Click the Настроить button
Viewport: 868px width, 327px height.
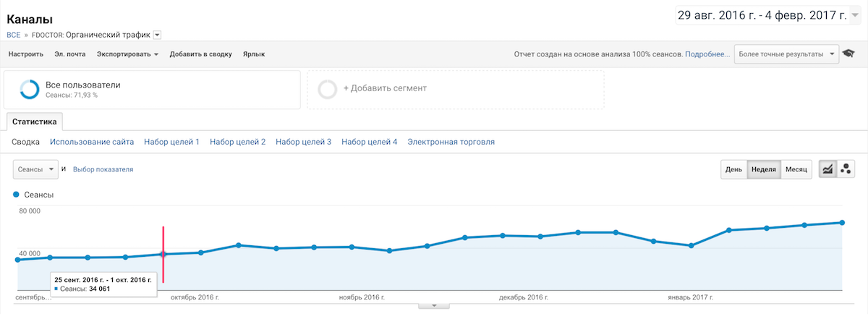pos(26,54)
